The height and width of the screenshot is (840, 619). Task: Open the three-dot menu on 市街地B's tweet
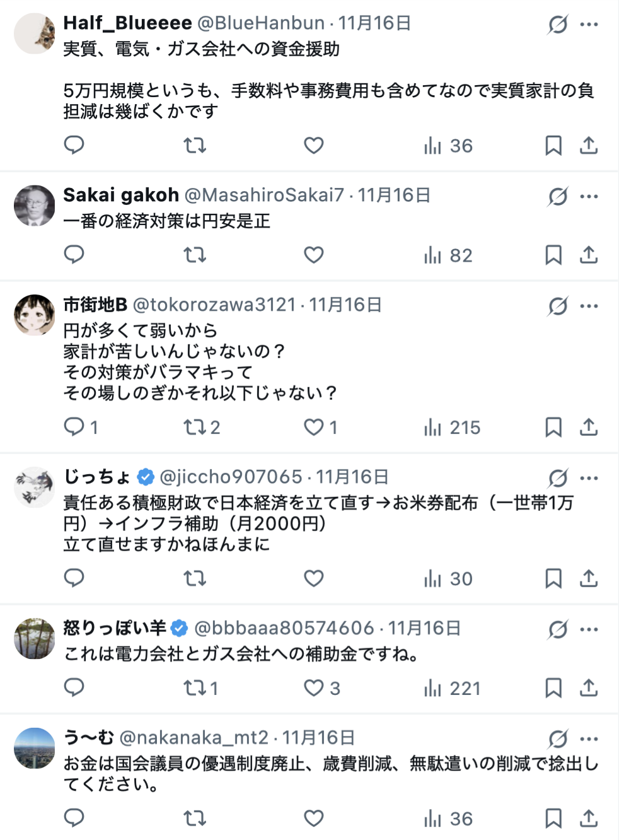pyautogui.click(x=589, y=306)
